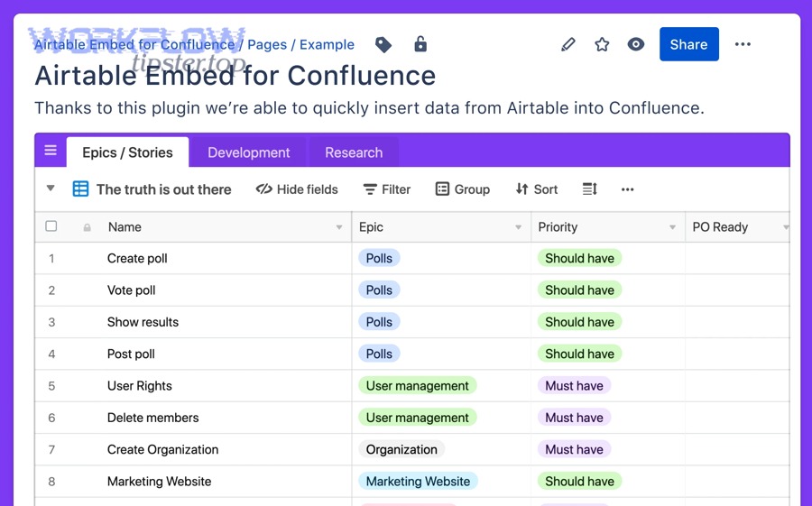Viewport: 812px width, 506px height.
Task: Click the grid view icon
Action: click(x=80, y=189)
